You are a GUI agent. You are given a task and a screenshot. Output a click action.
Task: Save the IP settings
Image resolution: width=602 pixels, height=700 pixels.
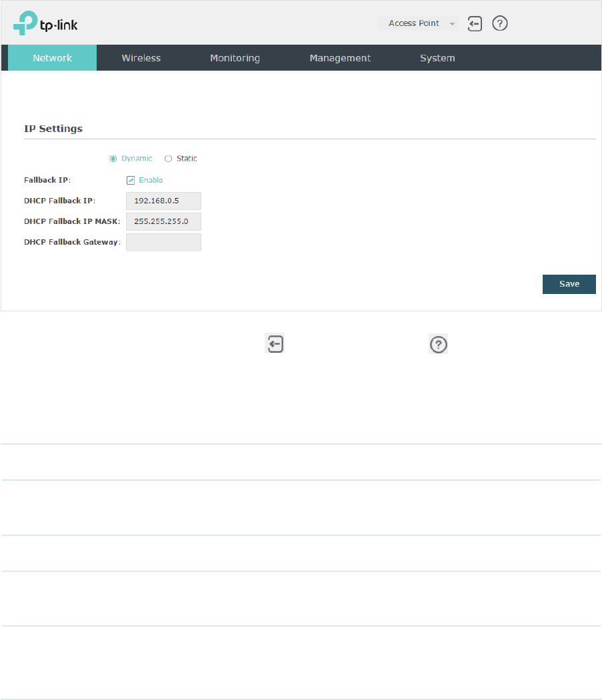(x=569, y=284)
